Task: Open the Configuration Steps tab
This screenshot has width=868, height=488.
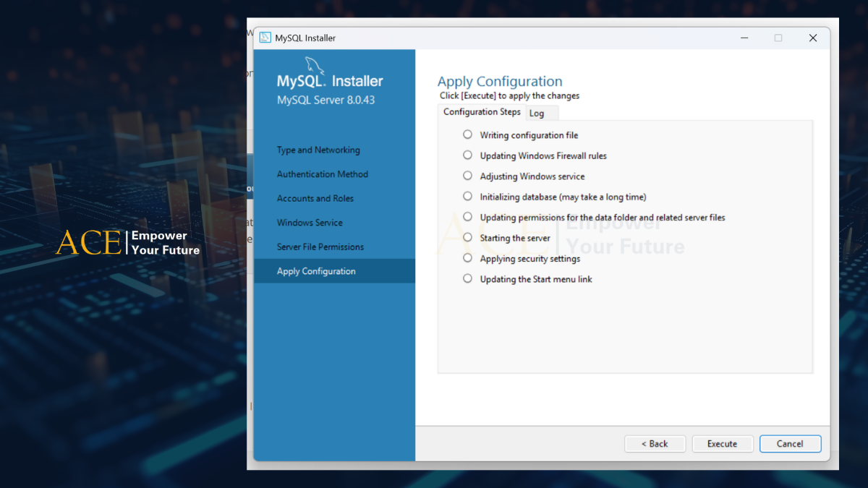Action: click(482, 112)
